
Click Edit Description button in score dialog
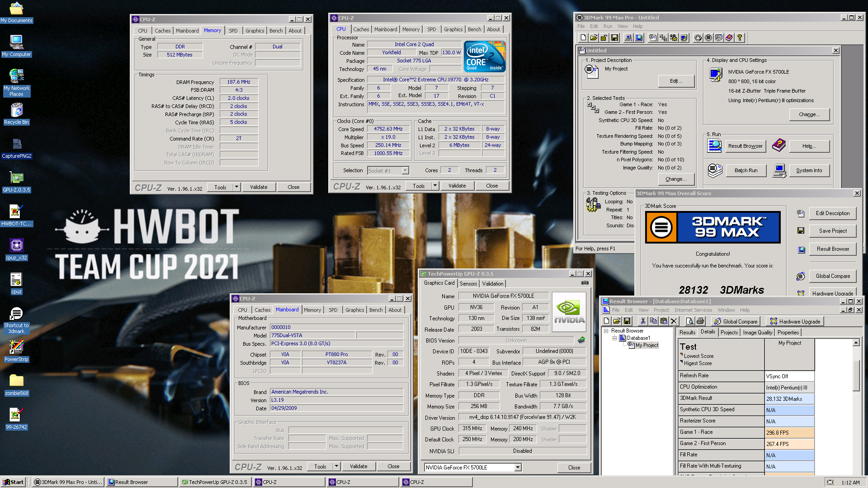(833, 213)
